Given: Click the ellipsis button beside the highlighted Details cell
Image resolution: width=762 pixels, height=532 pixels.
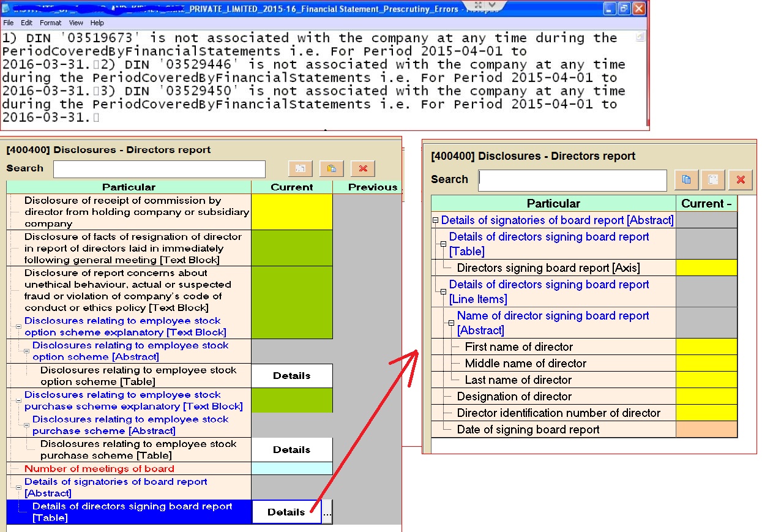Looking at the screenshot, I should pyautogui.click(x=327, y=512).
